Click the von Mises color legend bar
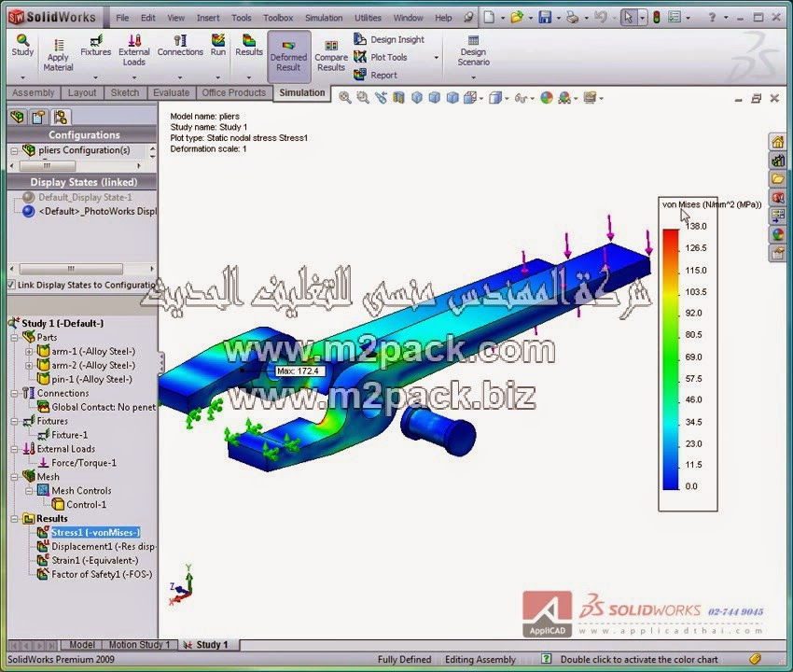Viewport: 793px width, 672px height. (671, 359)
